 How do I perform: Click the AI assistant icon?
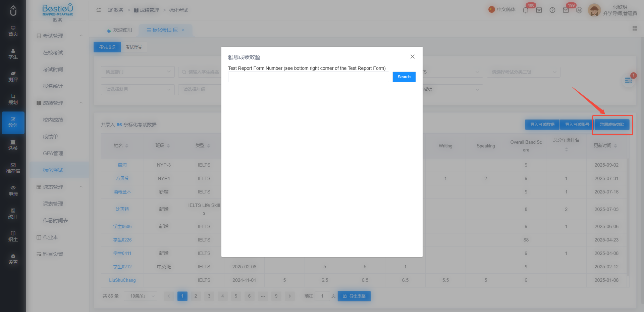pos(579,10)
